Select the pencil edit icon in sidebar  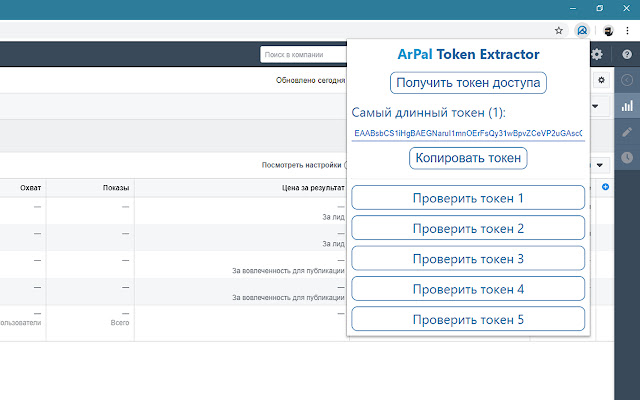(x=627, y=132)
